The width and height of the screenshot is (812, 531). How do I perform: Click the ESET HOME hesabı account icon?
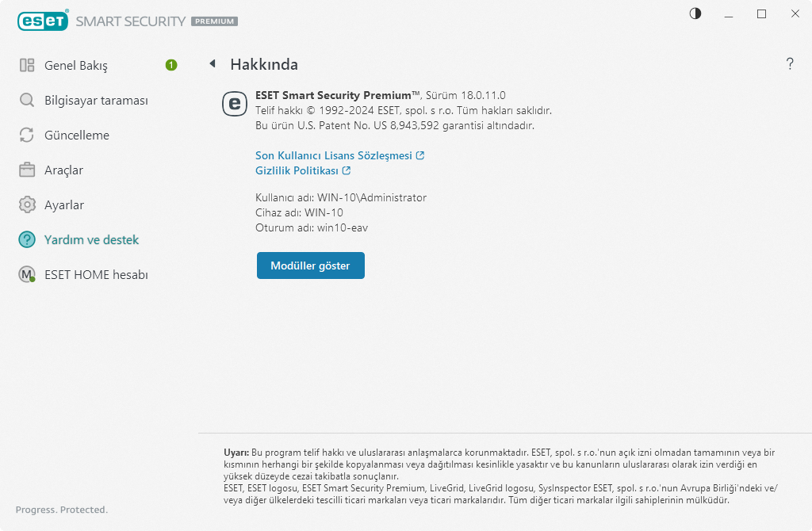[x=27, y=274]
